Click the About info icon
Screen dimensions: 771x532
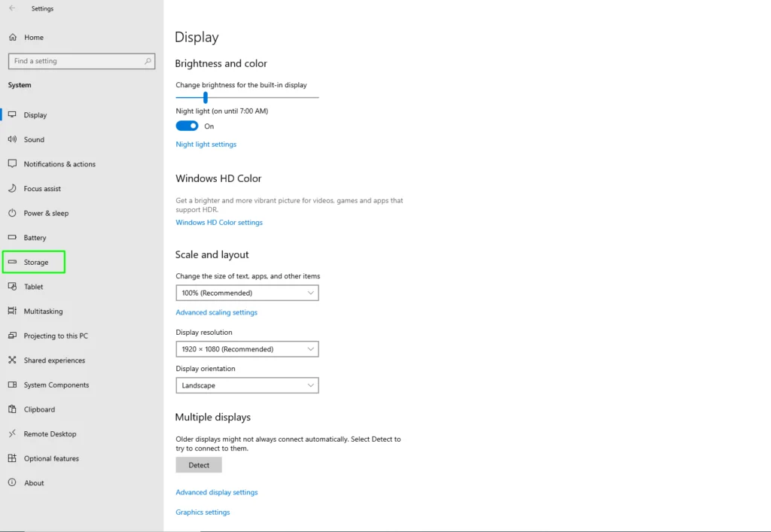12,483
